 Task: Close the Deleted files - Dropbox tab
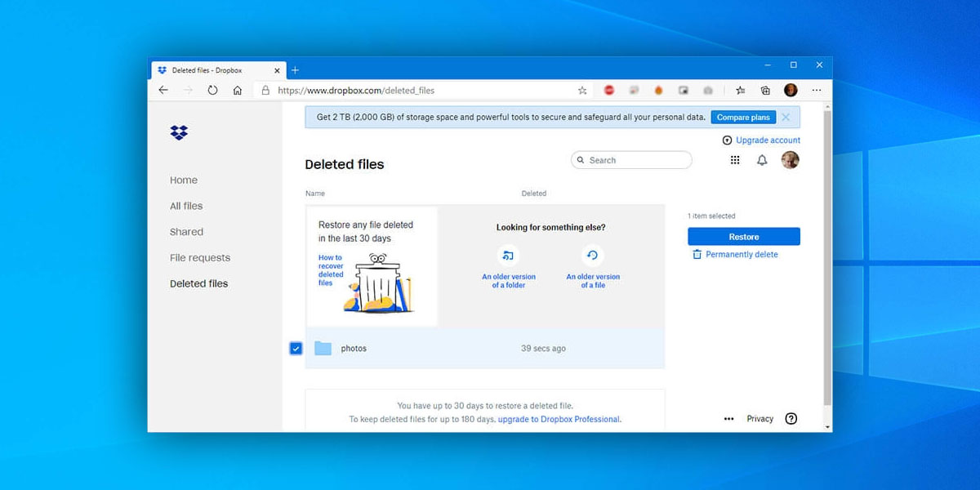tap(277, 70)
